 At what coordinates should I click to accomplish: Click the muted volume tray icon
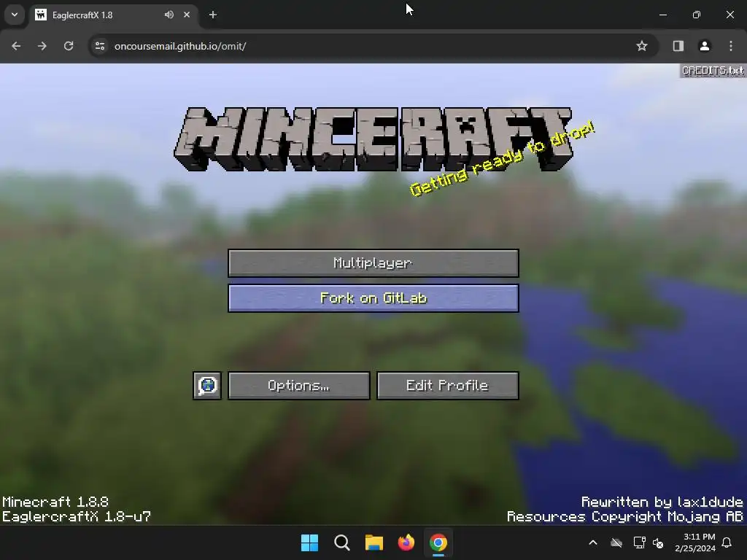[659, 542]
